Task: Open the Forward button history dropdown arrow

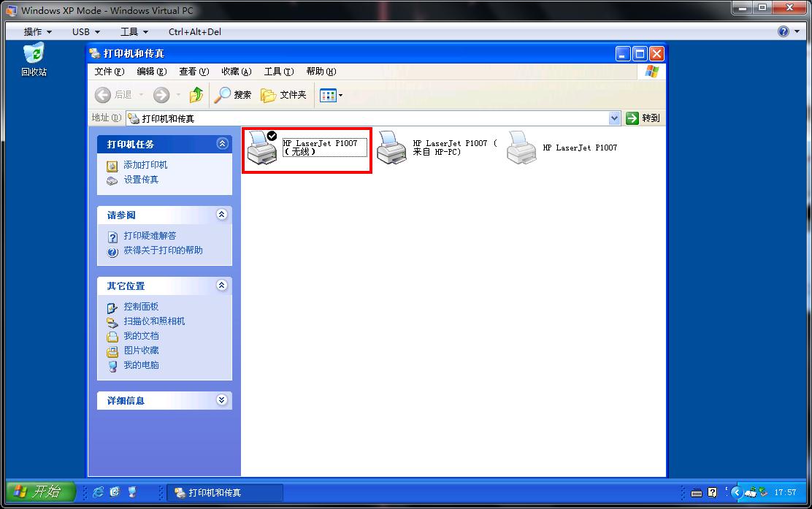Action: [x=178, y=95]
